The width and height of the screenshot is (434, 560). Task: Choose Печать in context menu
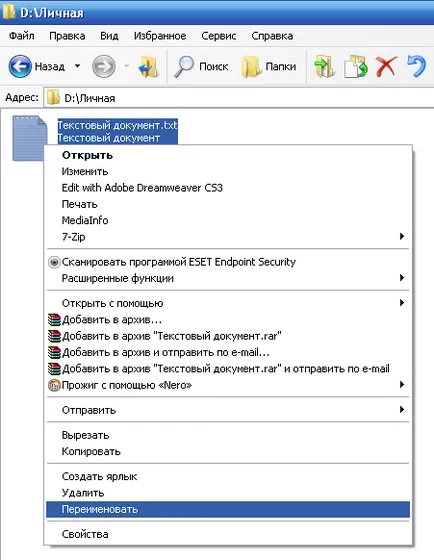(228, 204)
